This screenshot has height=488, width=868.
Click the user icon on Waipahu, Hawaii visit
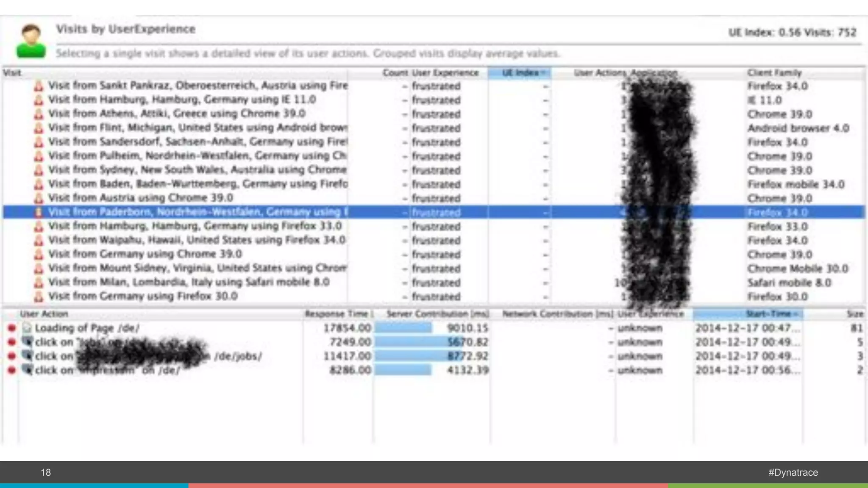(39, 240)
